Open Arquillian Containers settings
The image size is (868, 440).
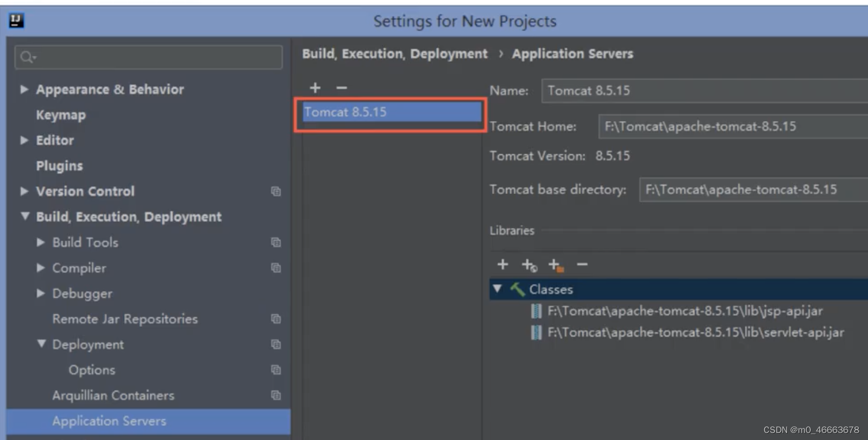point(114,395)
